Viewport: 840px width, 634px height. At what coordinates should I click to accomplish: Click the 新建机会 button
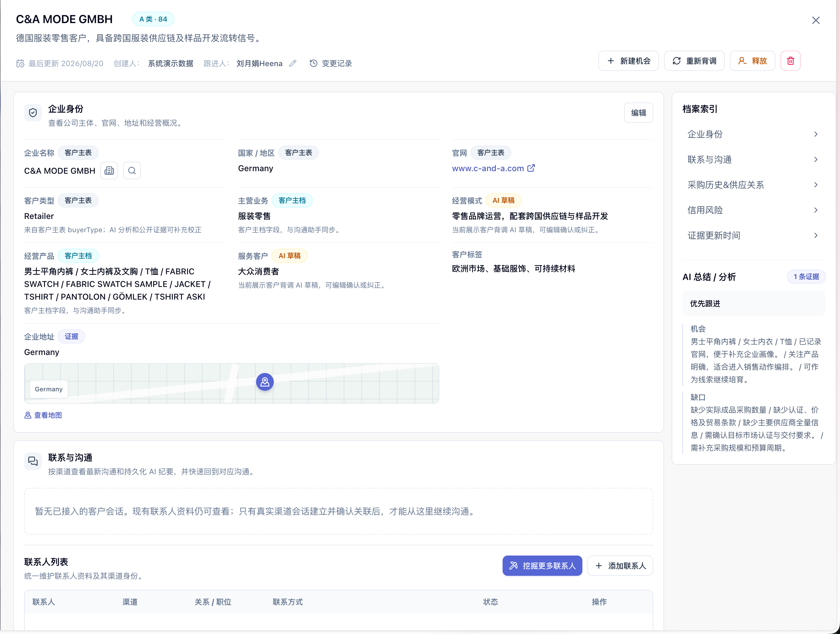(628, 61)
